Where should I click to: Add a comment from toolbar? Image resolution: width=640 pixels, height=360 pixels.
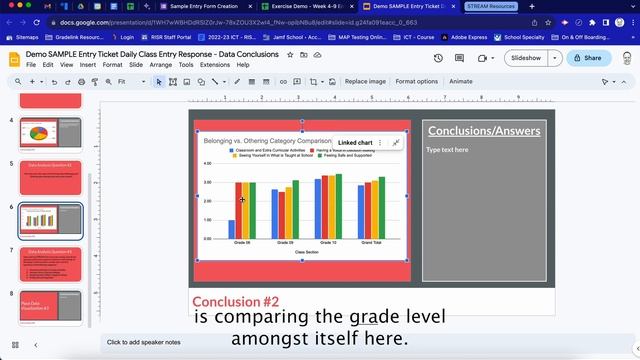[297, 82]
